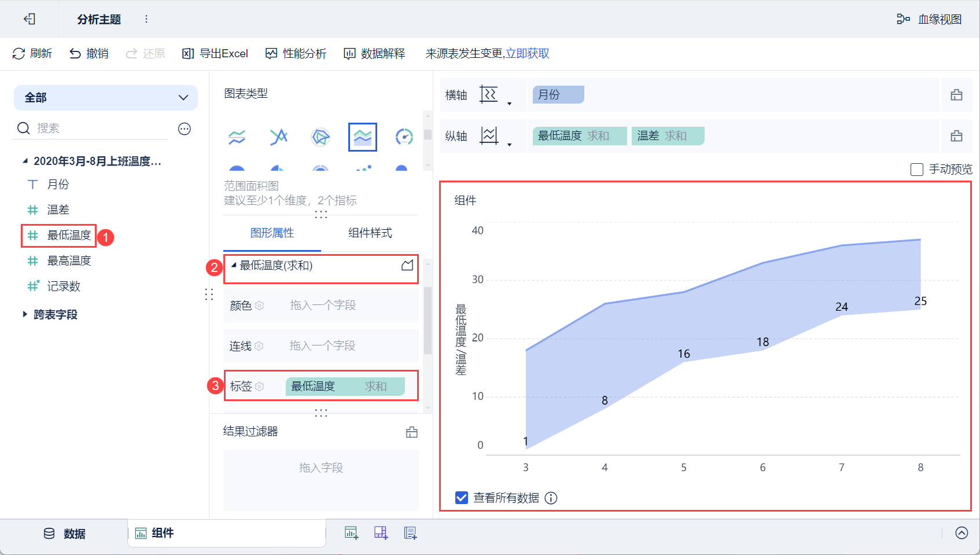Image resolution: width=980 pixels, height=555 pixels.
Task: Enable the 手动预览 checkbox
Action: (917, 170)
